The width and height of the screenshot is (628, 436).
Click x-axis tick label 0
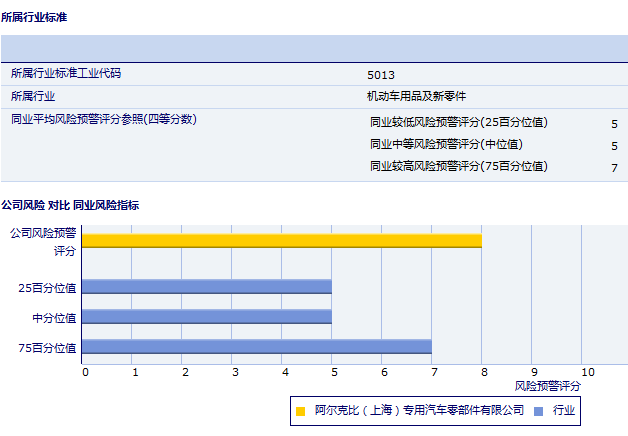tap(85, 372)
